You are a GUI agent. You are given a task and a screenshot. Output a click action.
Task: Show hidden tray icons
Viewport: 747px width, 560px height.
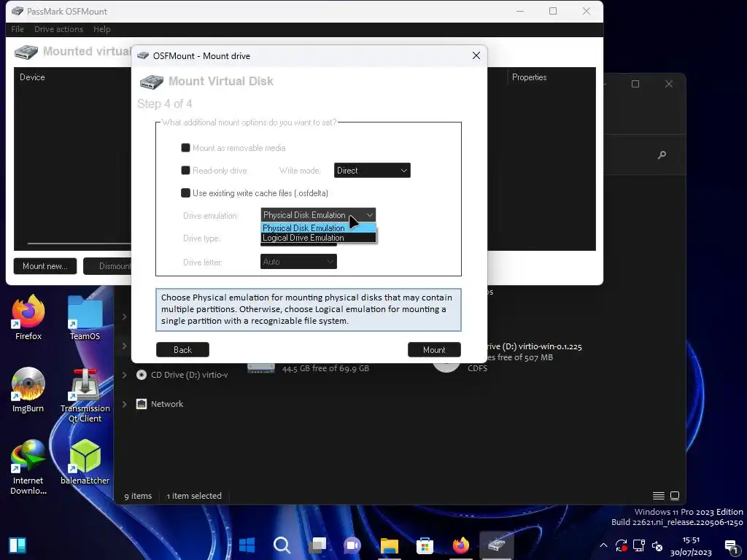pyautogui.click(x=603, y=545)
